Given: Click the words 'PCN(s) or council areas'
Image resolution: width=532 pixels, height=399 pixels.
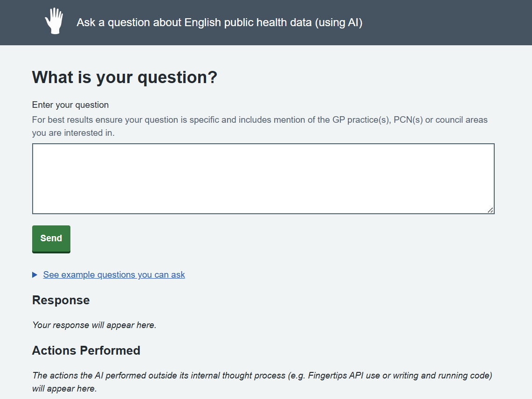Looking at the screenshot, I should click(441, 120).
